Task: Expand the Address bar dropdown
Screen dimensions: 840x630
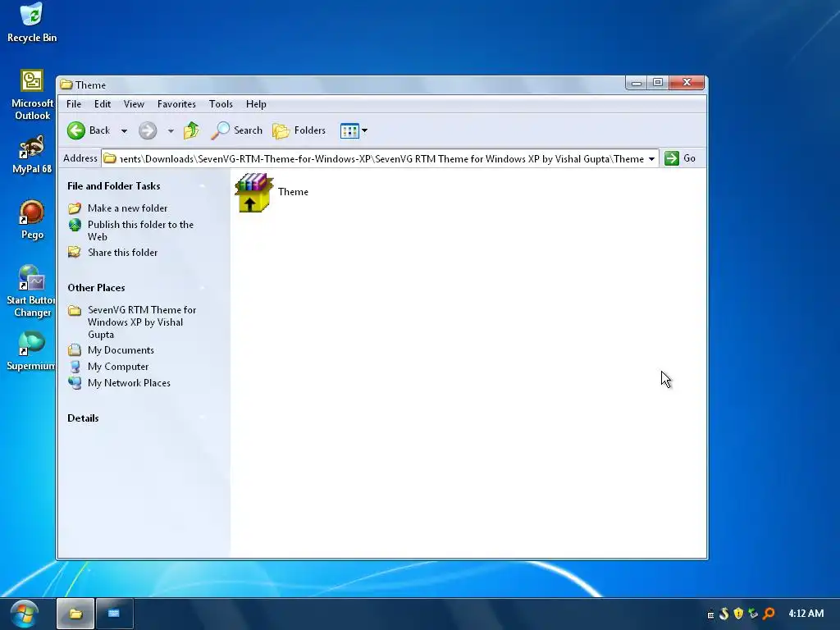Action: click(x=651, y=158)
